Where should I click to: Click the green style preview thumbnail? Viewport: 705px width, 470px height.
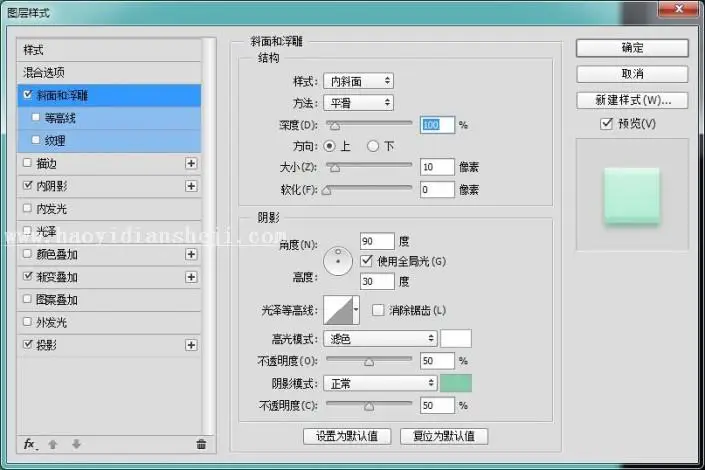[632, 196]
